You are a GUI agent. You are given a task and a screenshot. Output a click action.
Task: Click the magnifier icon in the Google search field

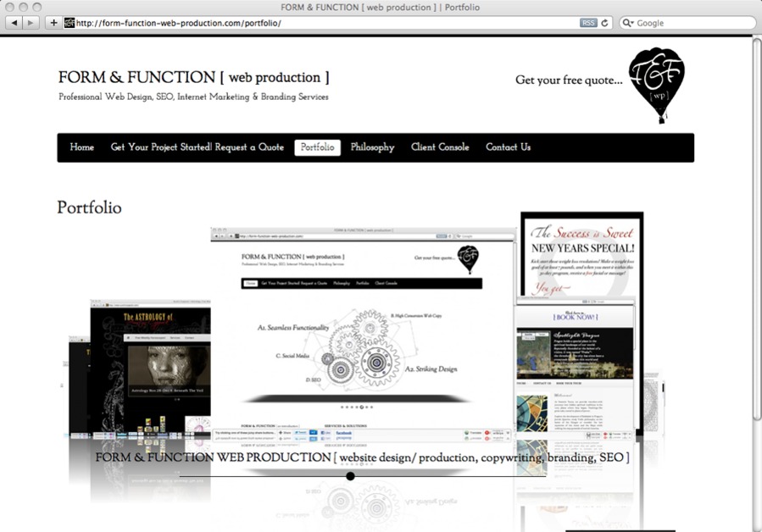point(627,22)
